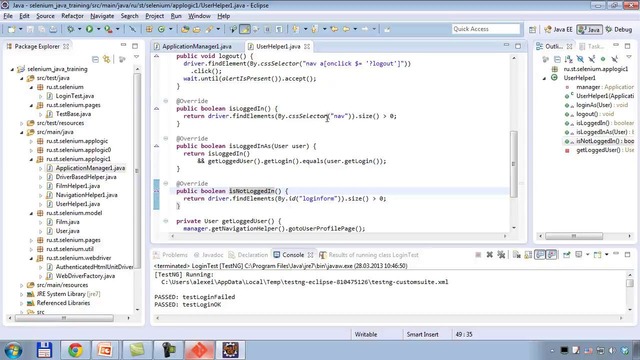Click the Run (green play) toolbar icon
Viewport: 640px width, 360px height.
[89, 29]
